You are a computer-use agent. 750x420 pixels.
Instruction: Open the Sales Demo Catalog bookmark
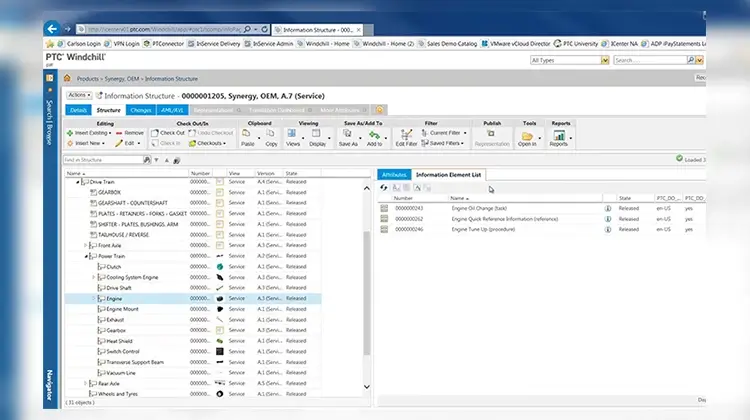point(448,44)
